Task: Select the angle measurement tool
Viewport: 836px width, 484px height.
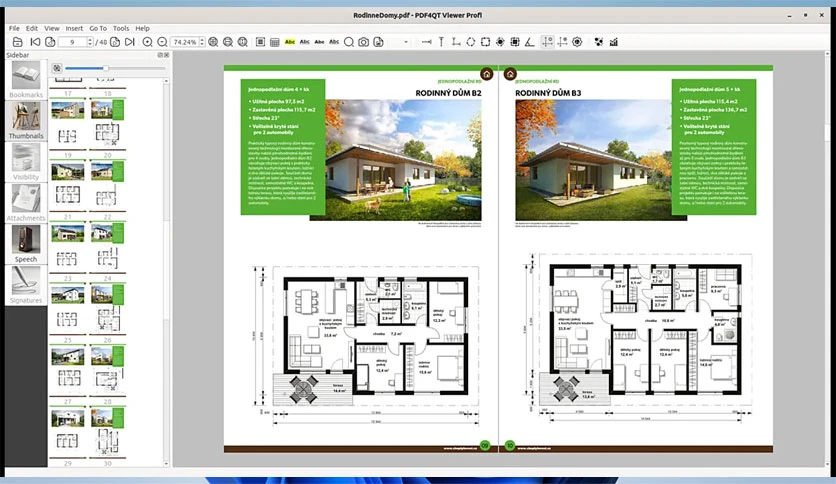Action: pyautogui.click(x=529, y=42)
